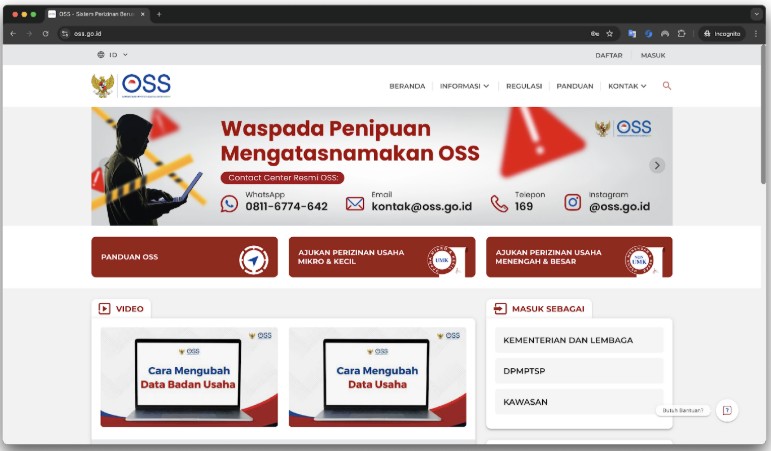Click the MASUK link
This screenshot has height=451, width=771.
(653, 55)
